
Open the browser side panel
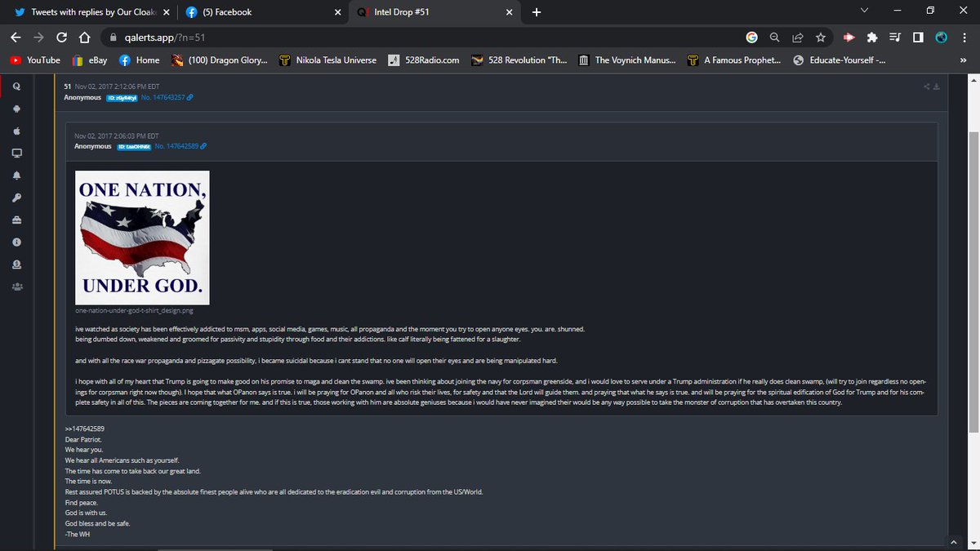tap(918, 38)
